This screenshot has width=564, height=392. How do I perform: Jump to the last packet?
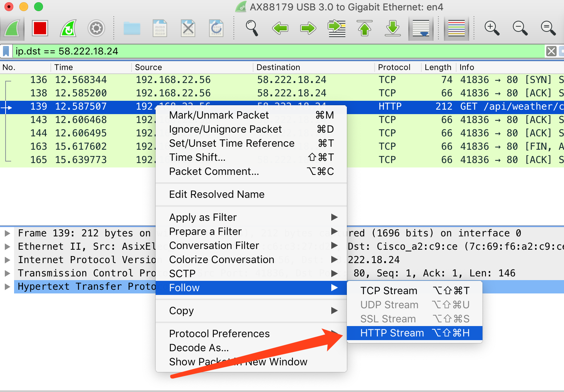pyautogui.click(x=393, y=28)
